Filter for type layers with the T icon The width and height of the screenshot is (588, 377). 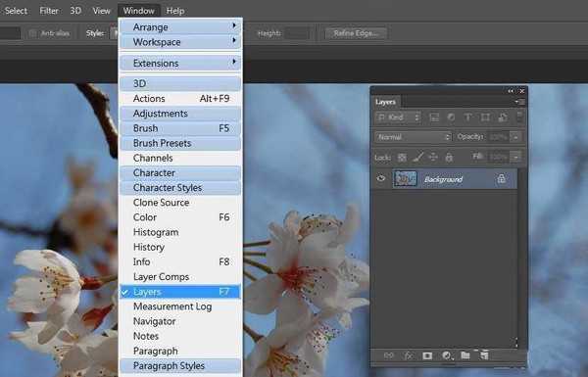467,118
